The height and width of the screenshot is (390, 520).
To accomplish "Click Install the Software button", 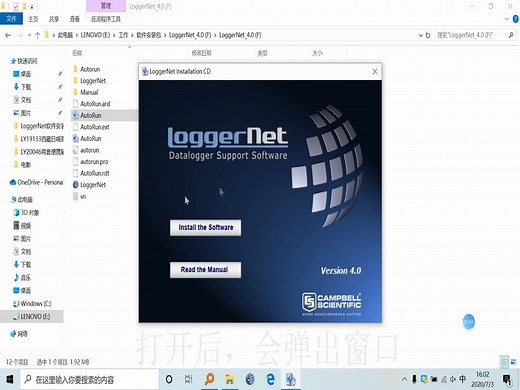I will pos(205,228).
